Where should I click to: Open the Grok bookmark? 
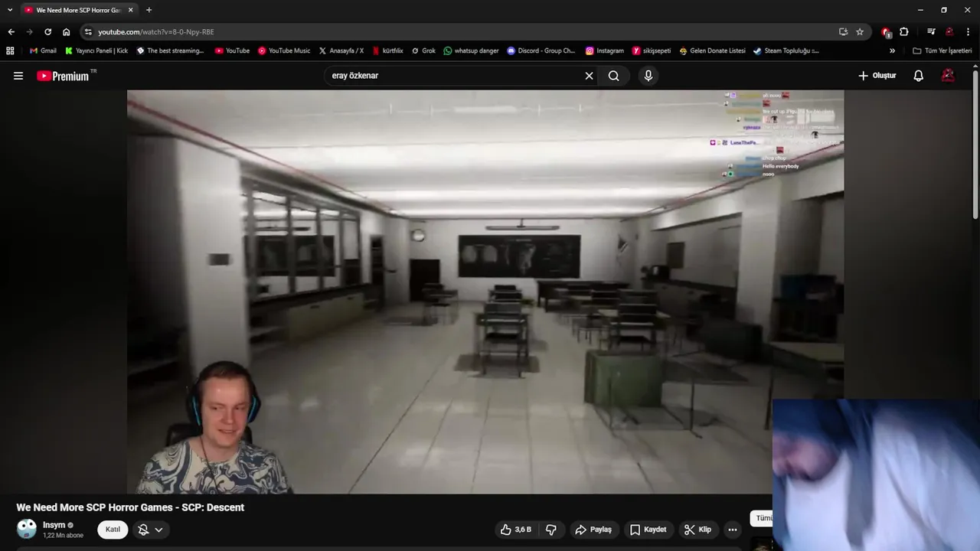click(x=423, y=51)
